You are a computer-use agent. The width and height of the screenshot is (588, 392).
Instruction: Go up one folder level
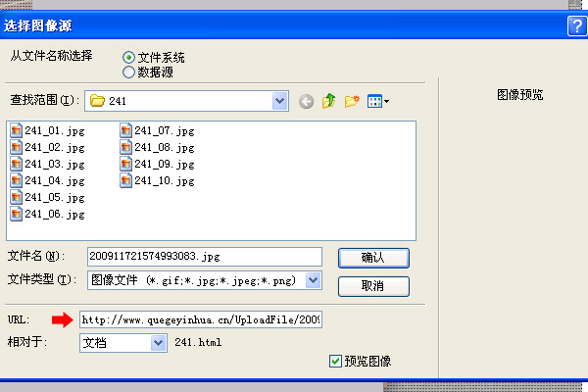[x=329, y=101]
